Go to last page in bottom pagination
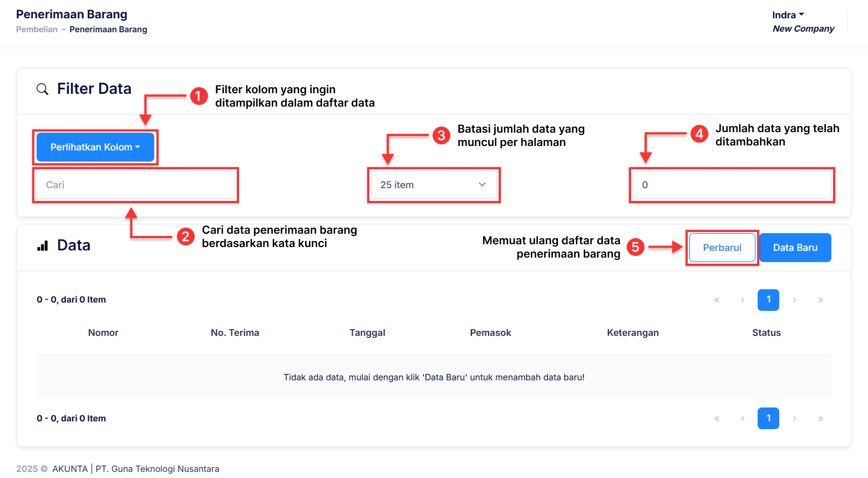 coord(820,419)
